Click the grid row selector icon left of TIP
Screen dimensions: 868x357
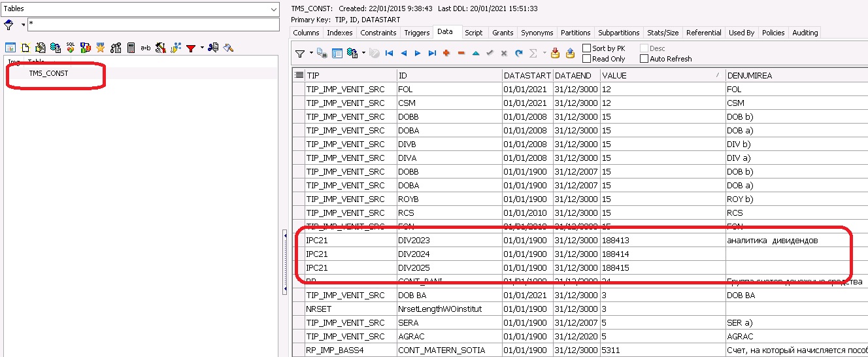pos(299,75)
